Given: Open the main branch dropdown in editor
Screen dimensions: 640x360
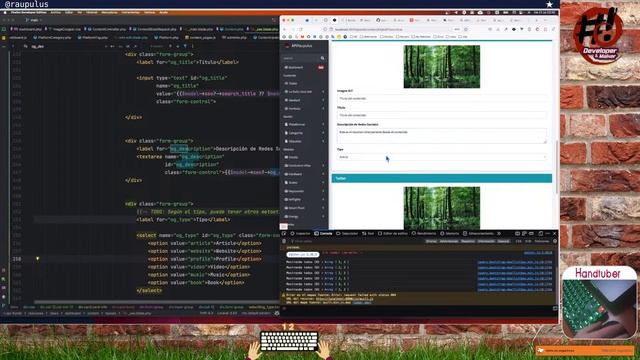Looking at the screenshot, I should click(x=34, y=20).
